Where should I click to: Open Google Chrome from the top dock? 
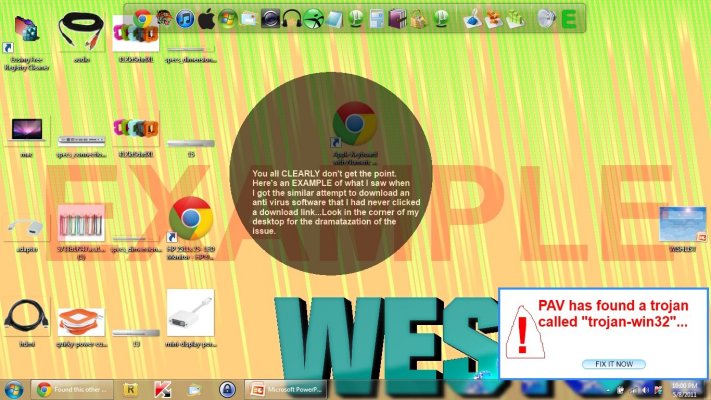(x=142, y=19)
